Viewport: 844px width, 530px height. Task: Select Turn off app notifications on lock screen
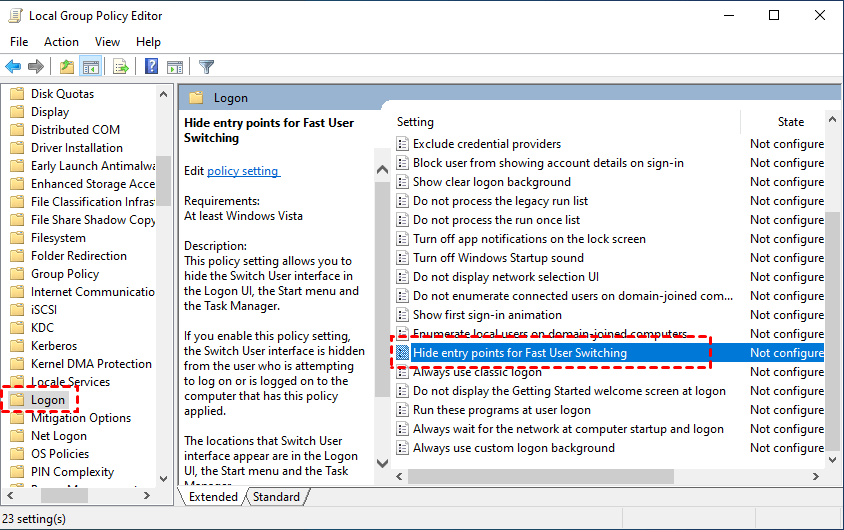pos(529,239)
